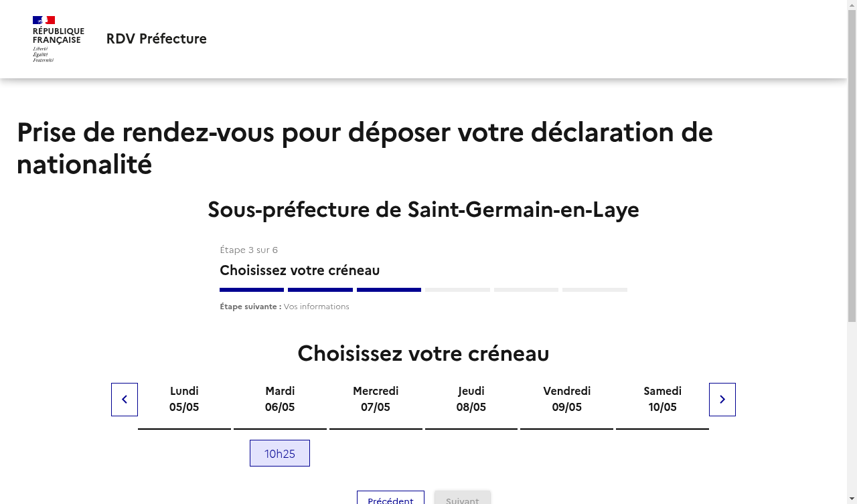The width and height of the screenshot is (857, 504).
Task: Click the Mardi 06/05 column header
Action: click(280, 399)
